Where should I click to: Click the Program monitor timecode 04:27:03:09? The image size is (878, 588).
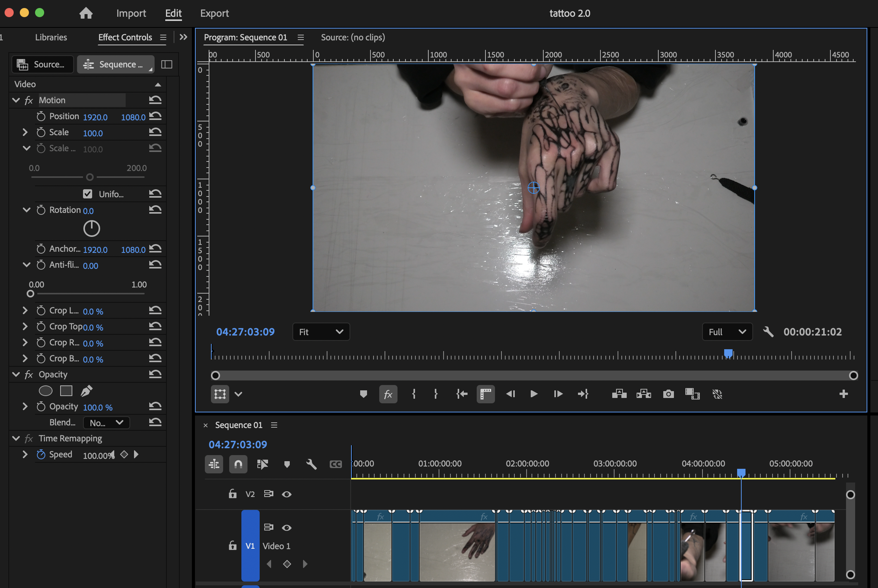point(245,332)
